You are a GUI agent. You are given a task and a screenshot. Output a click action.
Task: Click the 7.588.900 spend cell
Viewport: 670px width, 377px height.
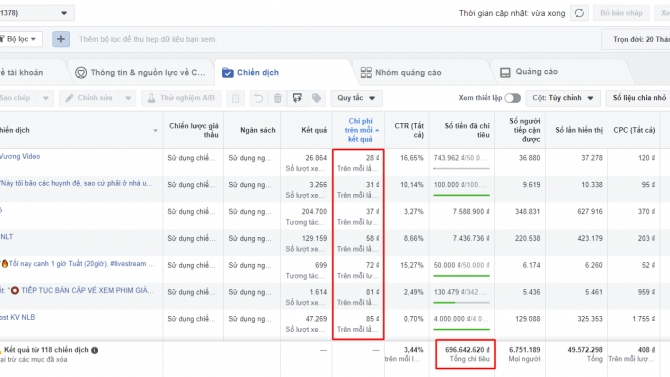click(x=471, y=212)
